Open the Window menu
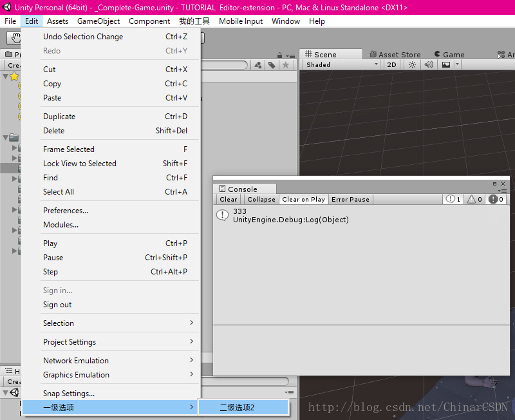The image size is (515, 420). tap(286, 21)
